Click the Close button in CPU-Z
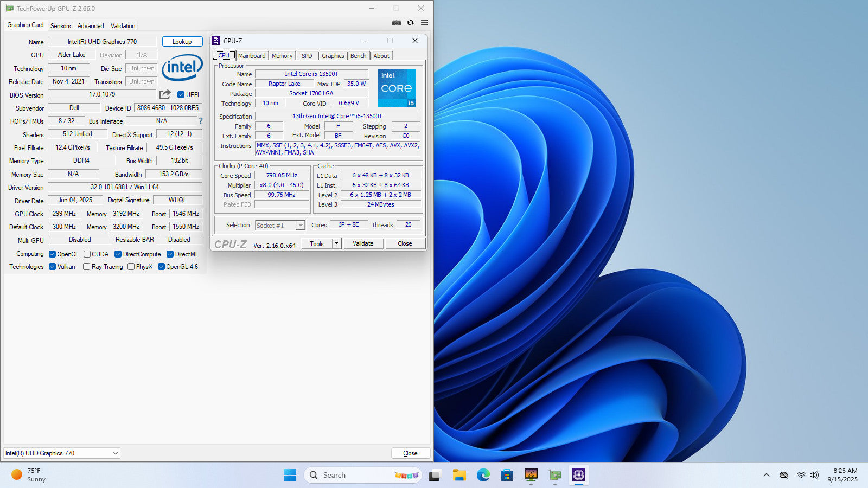 coord(405,243)
